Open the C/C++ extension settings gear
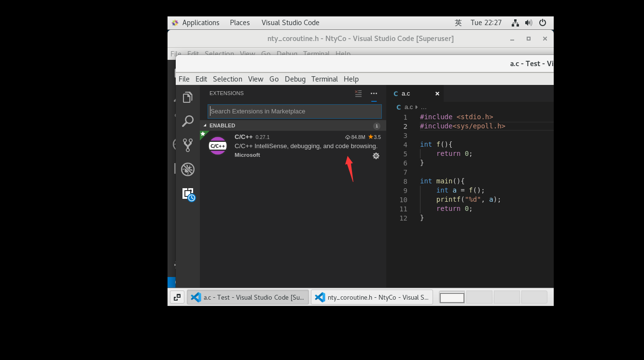This screenshot has height=360, width=644. pos(376,155)
